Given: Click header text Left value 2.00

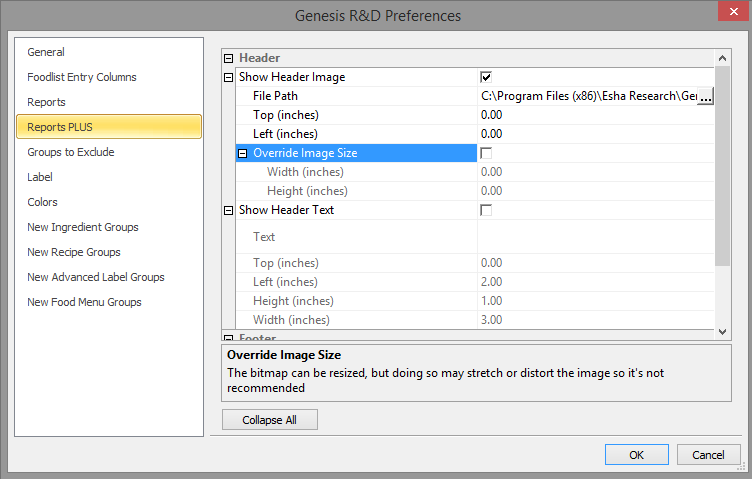Looking at the screenshot, I should point(492,282).
